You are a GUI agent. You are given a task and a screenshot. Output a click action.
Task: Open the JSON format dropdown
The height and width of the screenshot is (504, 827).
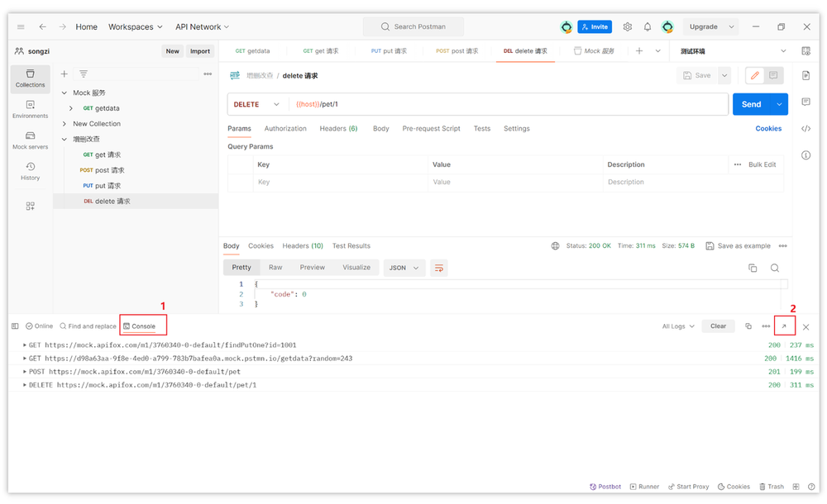click(x=404, y=268)
